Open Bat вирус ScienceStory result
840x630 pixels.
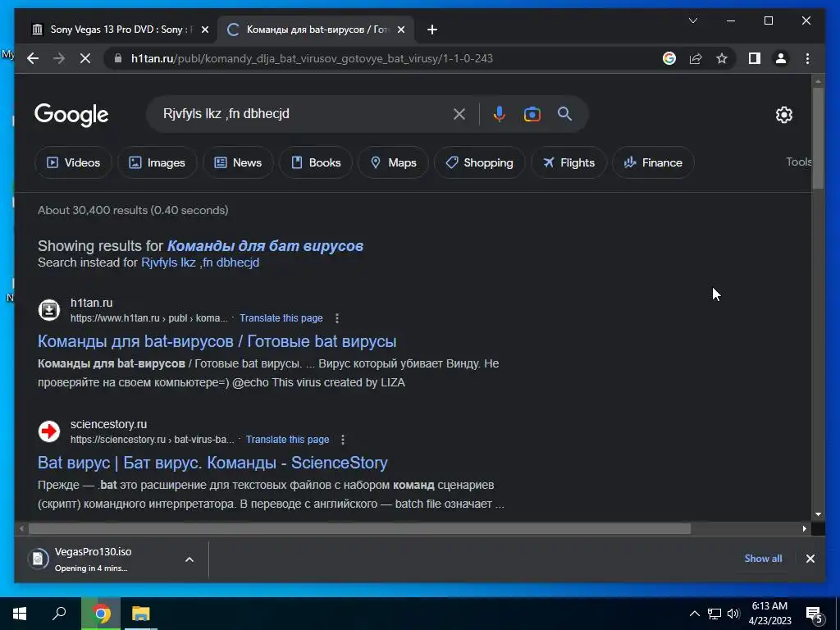pos(212,463)
